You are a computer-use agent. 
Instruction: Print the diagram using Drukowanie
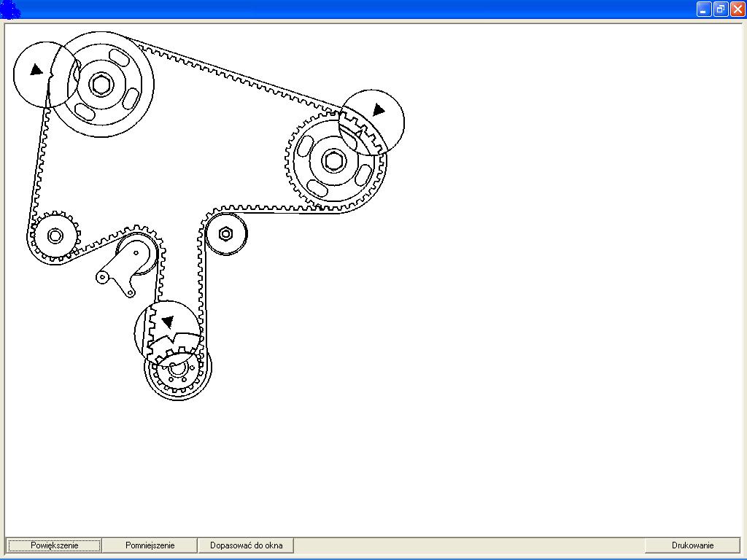point(692,545)
